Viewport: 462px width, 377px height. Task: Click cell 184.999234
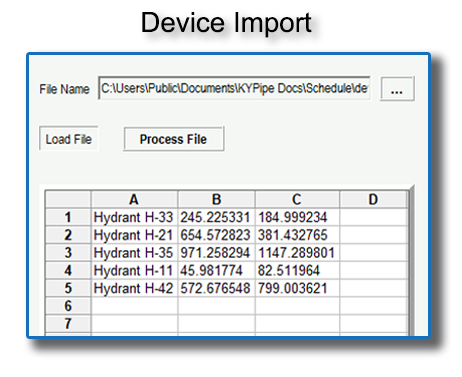[297, 217]
